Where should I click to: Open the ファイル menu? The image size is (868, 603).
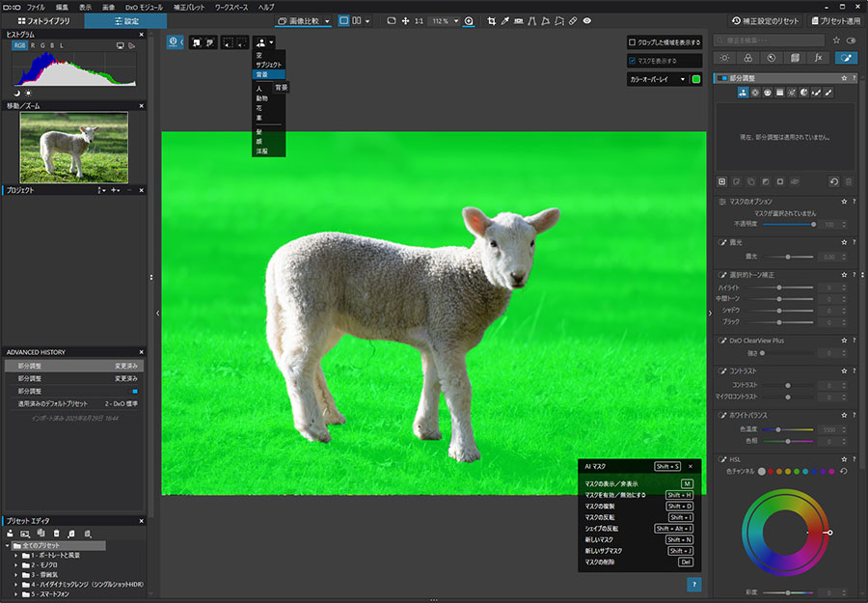pos(36,7)
